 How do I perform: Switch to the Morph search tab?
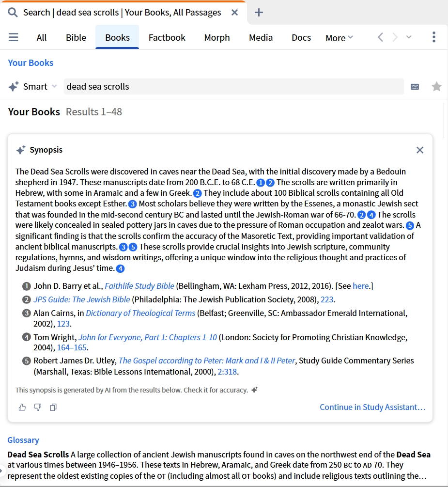(x=217, y=38)
